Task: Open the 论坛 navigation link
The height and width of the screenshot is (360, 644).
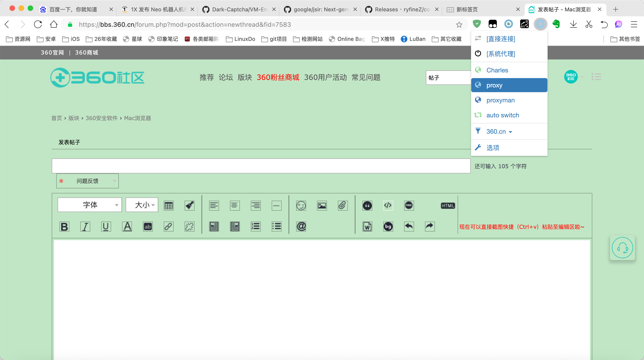Action: coord(226,77)
